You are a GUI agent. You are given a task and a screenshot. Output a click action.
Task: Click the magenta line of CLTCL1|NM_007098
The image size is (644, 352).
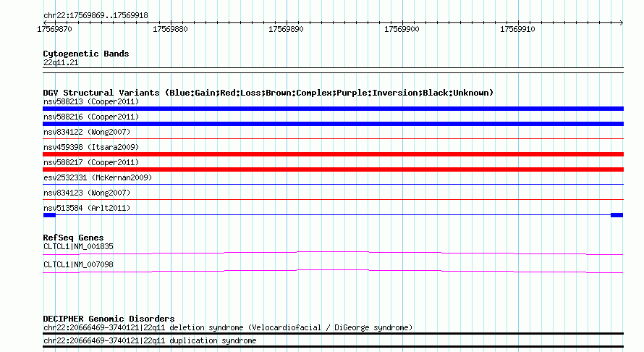click(x=333, y=271)
